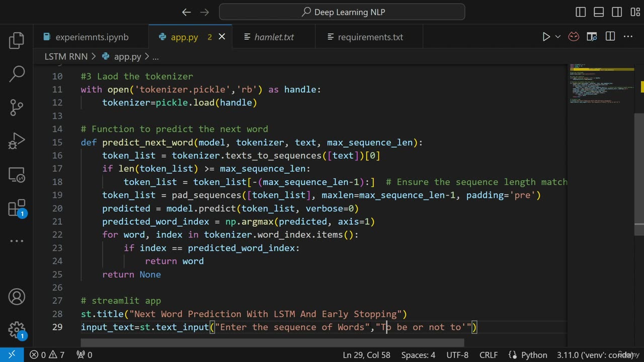Switch to the requirements.txt tab
This screenshot has height=362, width=644.
tap(370, 37)
